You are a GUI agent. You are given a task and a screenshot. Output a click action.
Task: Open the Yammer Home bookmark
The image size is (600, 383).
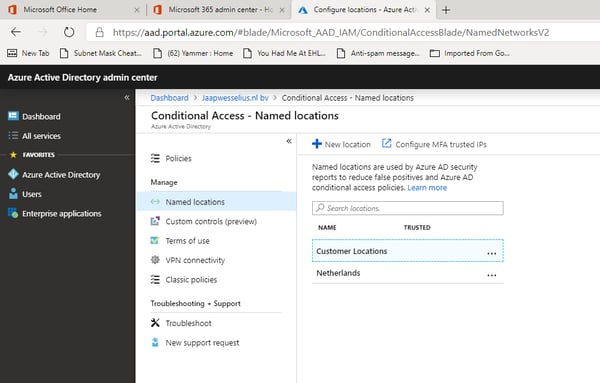tap(193, 53)
